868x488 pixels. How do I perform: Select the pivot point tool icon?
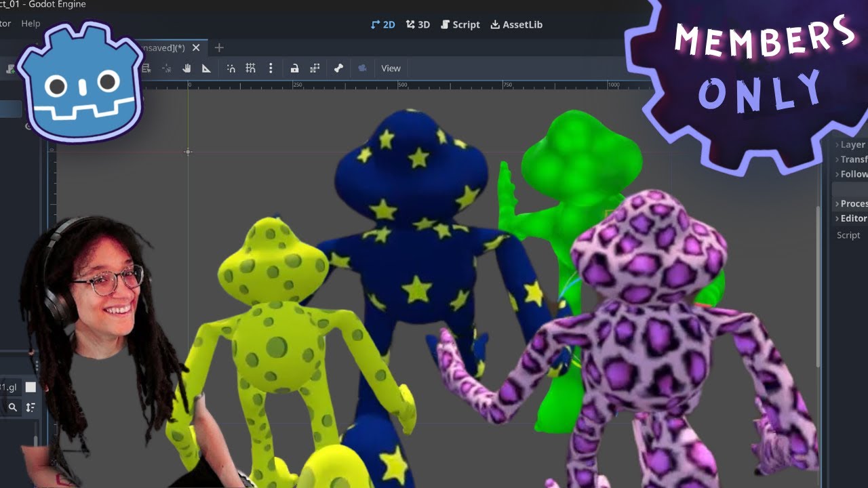[x=166, y=68]
